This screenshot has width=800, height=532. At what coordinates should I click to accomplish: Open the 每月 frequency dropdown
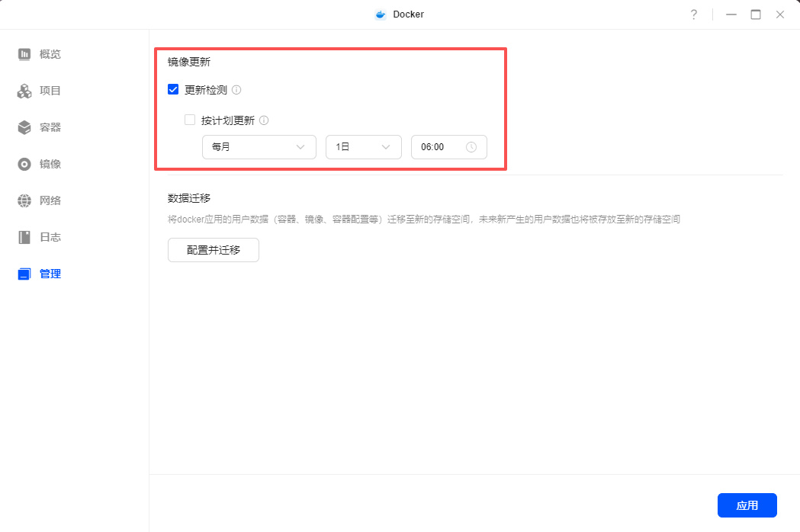[x=259, y=147]
